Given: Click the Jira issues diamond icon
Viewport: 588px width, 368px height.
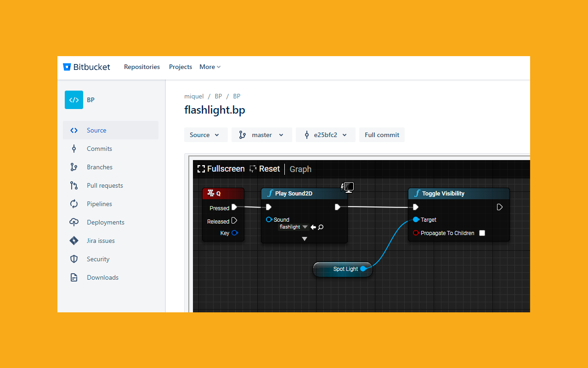Looking at the screenshot, I should tap(74, 241).
